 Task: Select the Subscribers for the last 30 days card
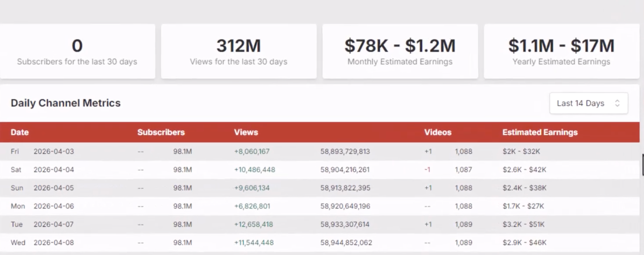(77, 51)
